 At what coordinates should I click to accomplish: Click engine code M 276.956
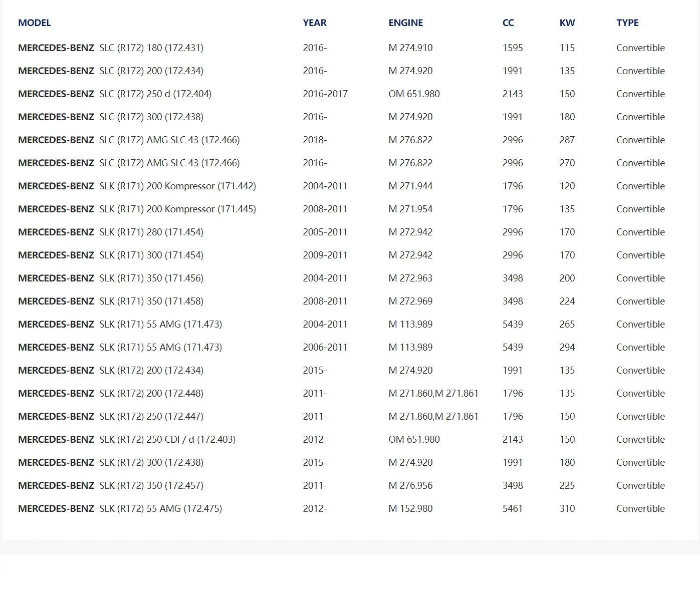[410, 486]
